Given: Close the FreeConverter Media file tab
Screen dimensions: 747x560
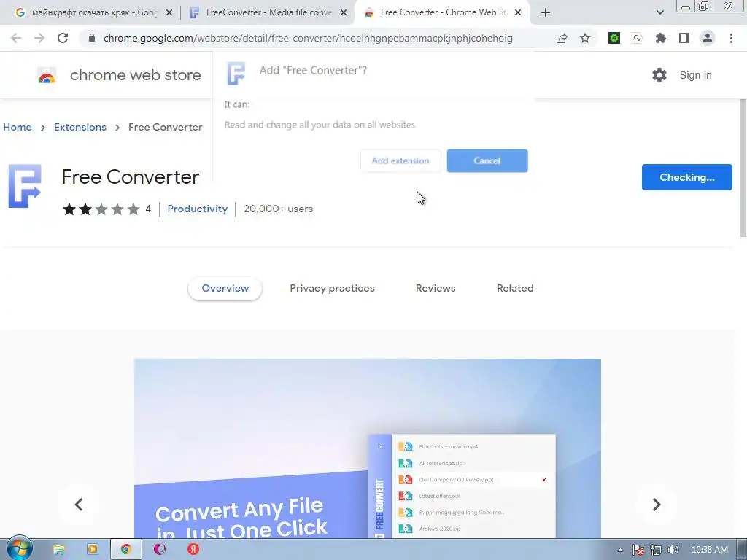Looking at the screenshot, I should click(344, 12).
